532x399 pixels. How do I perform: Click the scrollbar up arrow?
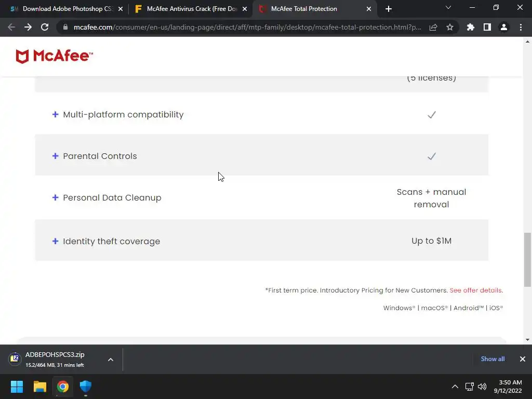527,42
